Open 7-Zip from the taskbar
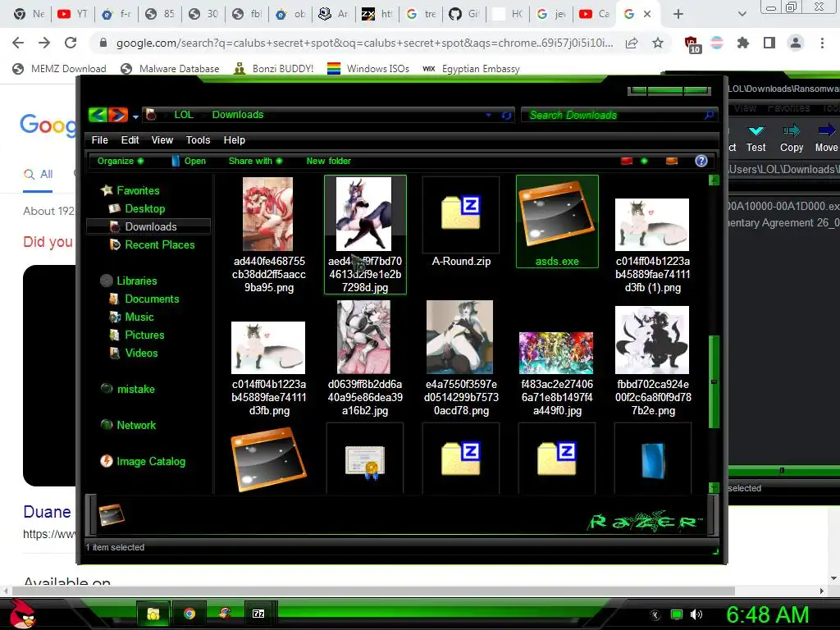The image size is (840, 630). (x=258, y=614)
